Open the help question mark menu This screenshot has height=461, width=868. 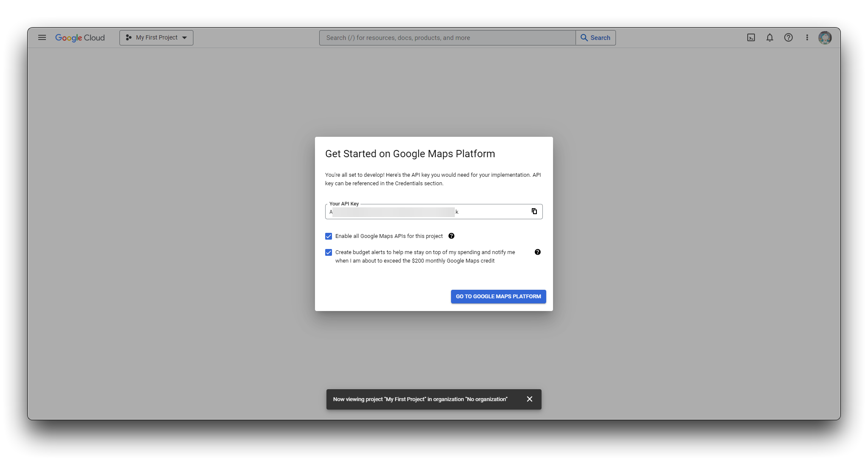(789, 38)
